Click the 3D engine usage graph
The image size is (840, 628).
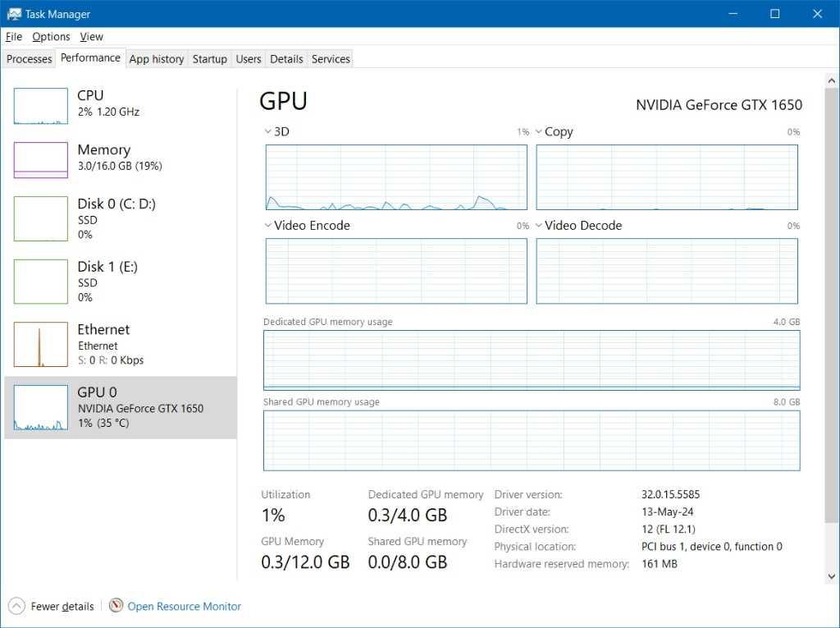(396, 177)
